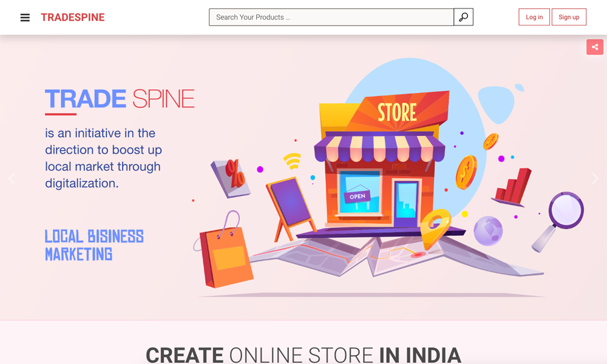Click the OPEN sign on storefront
607x364 pixels.
point(358,196)
